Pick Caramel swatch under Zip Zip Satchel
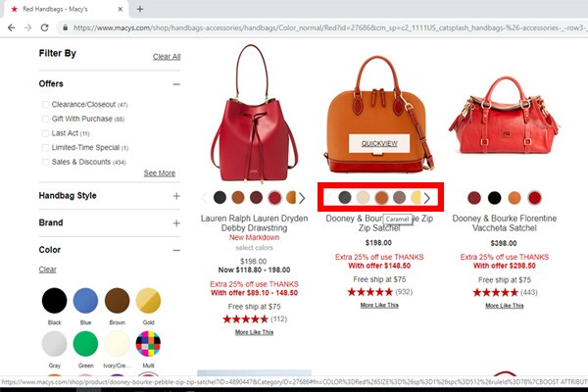This screenshot has width=588, height=392. coord(381,197)
